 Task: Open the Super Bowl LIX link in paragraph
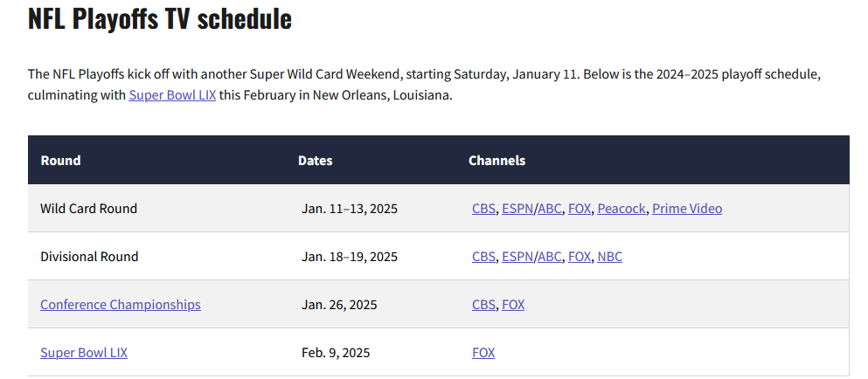coord(172,95)
